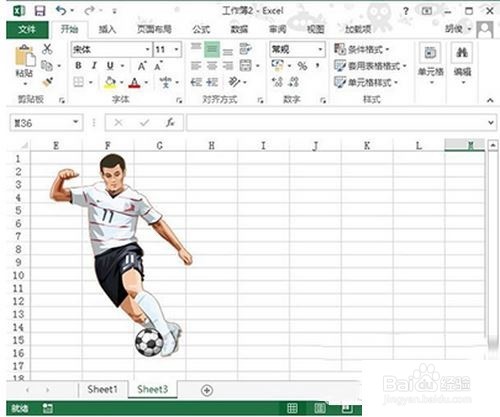Click the Wrap Text icon

pyautogui.click(x=246, y=49)
